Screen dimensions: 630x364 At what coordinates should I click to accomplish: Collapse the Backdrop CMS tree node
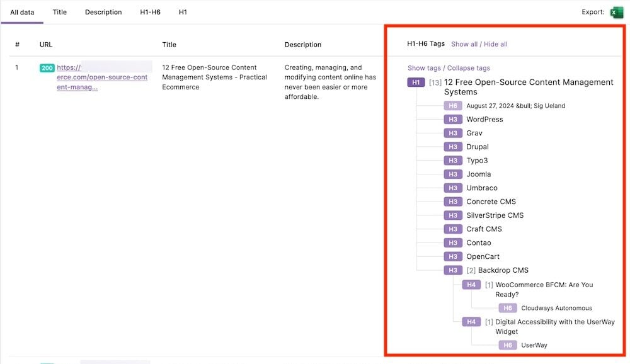tap(471, 271)
